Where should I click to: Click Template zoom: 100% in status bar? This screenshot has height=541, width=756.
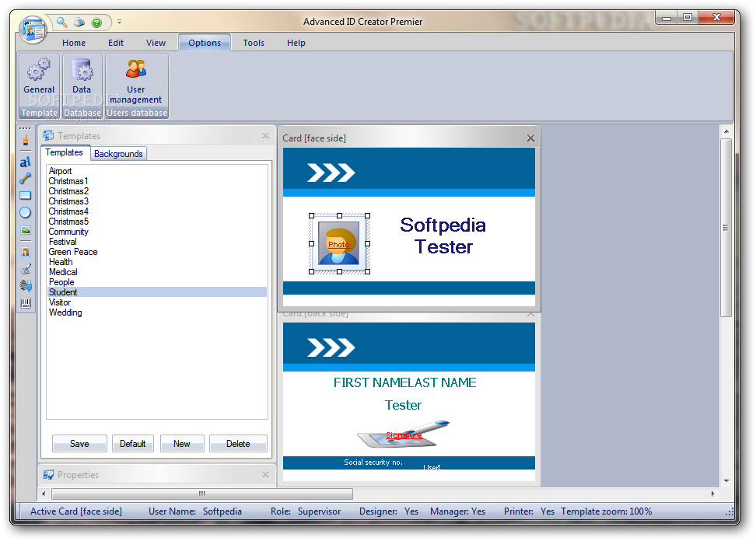pyautogui.click(x=606, y=511)
